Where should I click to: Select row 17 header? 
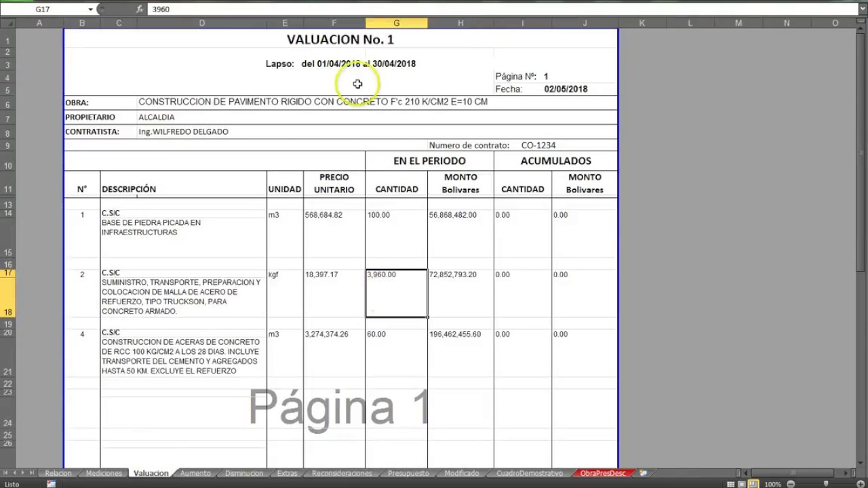7,273
